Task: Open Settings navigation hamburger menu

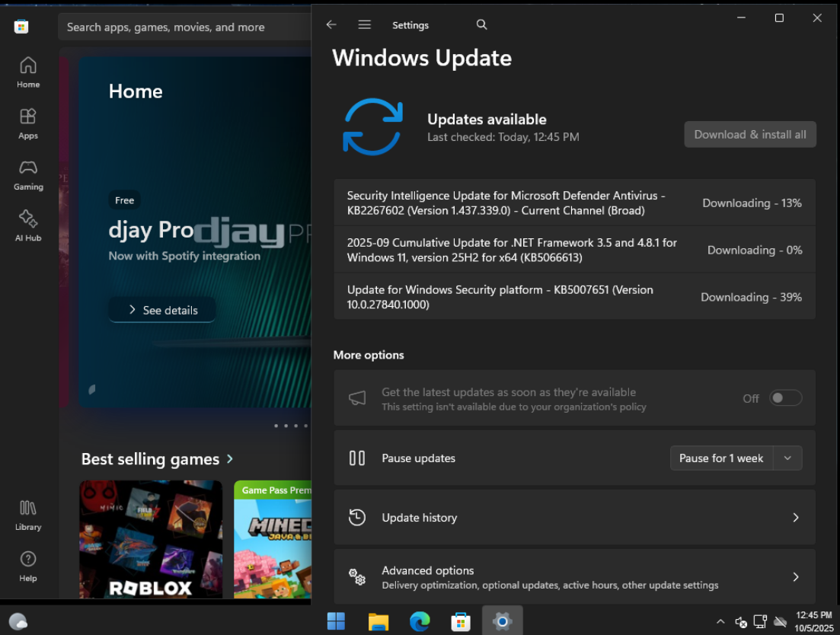Action: point(364,24)
